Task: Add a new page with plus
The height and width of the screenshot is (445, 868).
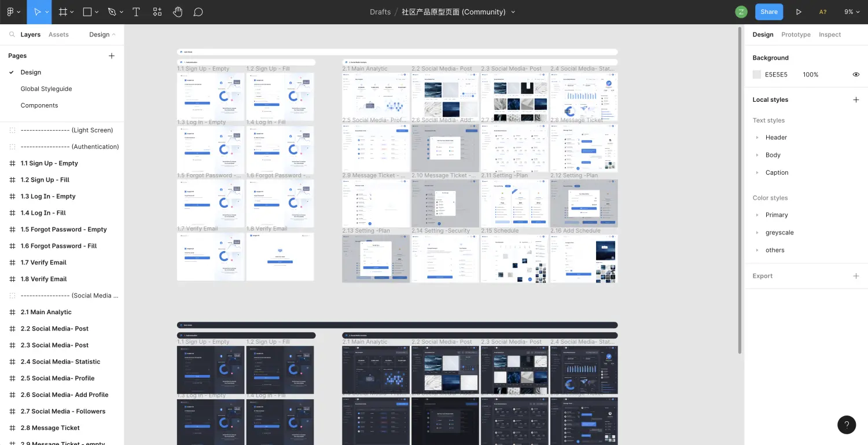Action: [x=112, y=56]
